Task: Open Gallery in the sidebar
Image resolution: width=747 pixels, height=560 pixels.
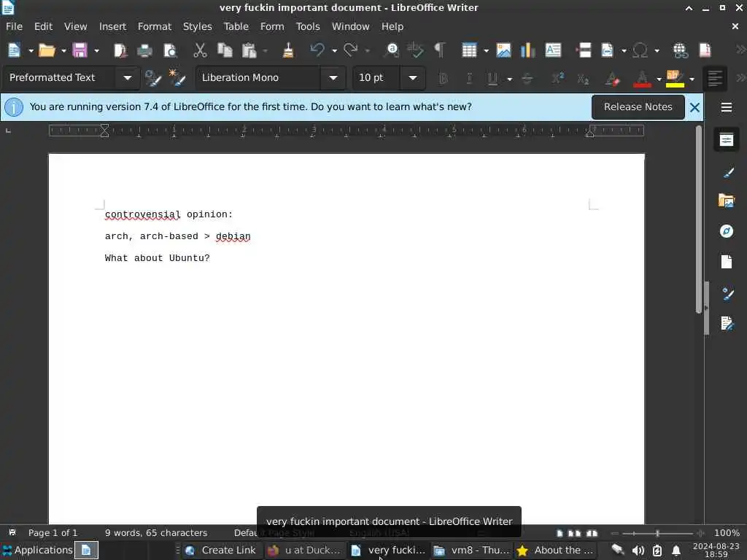Action: tap(727, 201)
